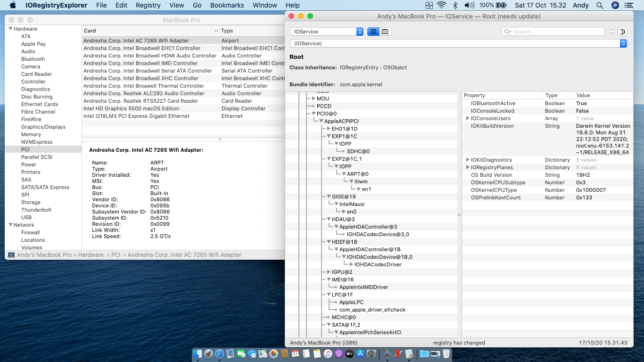Sort by the Type column in System Information
The image size is (644, 362).
click(252, 31)
